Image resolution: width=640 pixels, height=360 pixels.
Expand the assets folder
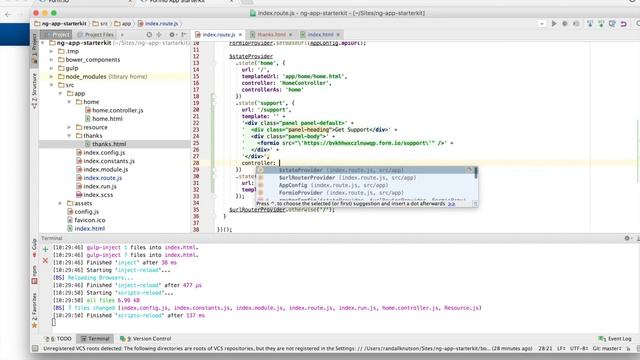point(60,203)
